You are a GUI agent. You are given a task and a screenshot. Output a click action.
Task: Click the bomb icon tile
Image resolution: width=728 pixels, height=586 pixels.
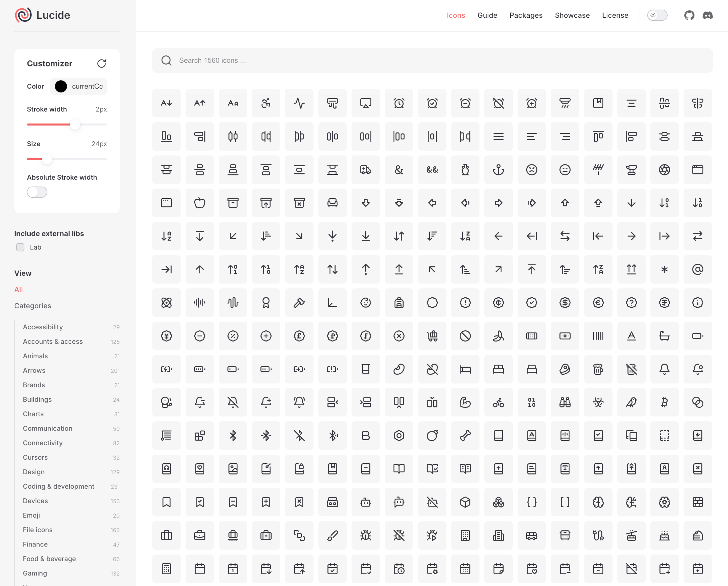tap(432, 436)
